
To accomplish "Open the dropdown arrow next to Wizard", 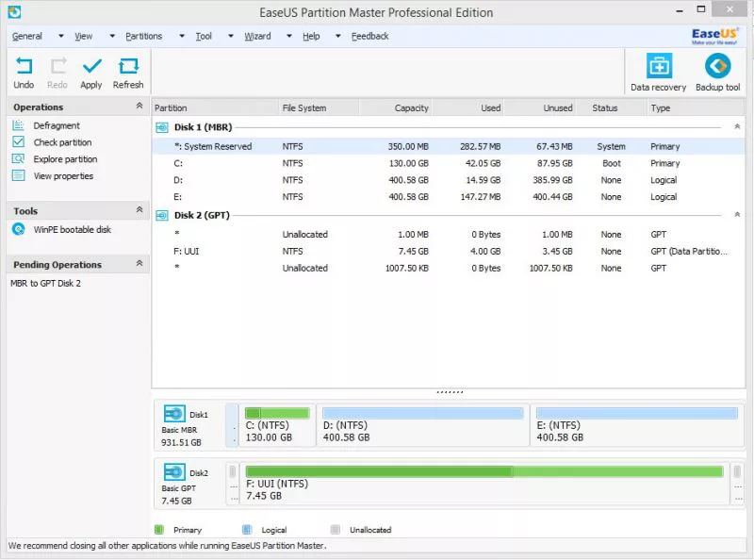I will pos(289,36).
